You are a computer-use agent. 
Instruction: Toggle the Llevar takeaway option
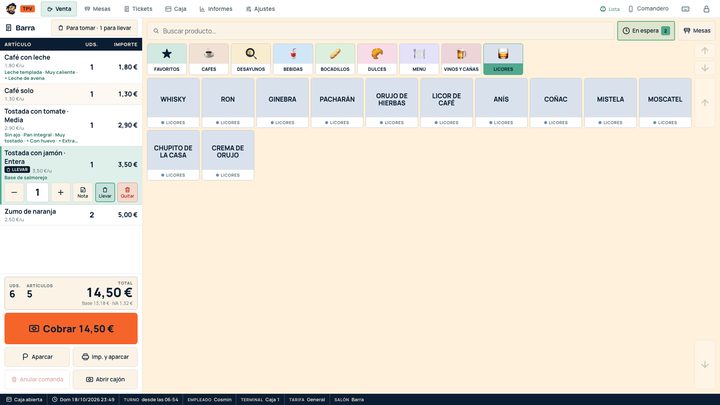tap(105, 192)
